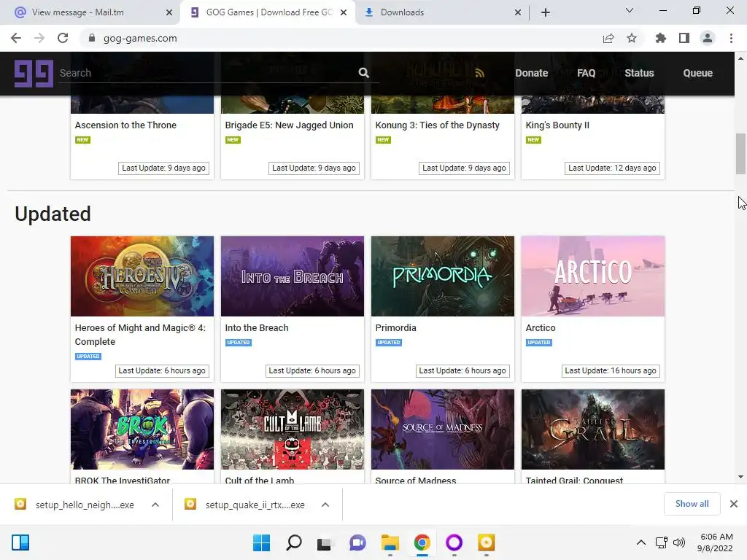Reload the gog-games.com page
This screenshot has width=747, height=560.
coord(63,38)
